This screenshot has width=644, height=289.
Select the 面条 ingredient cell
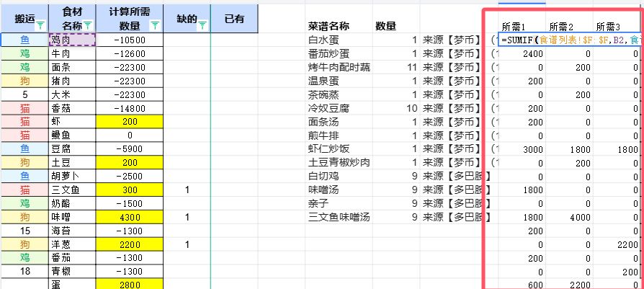[x=72, y=67]
